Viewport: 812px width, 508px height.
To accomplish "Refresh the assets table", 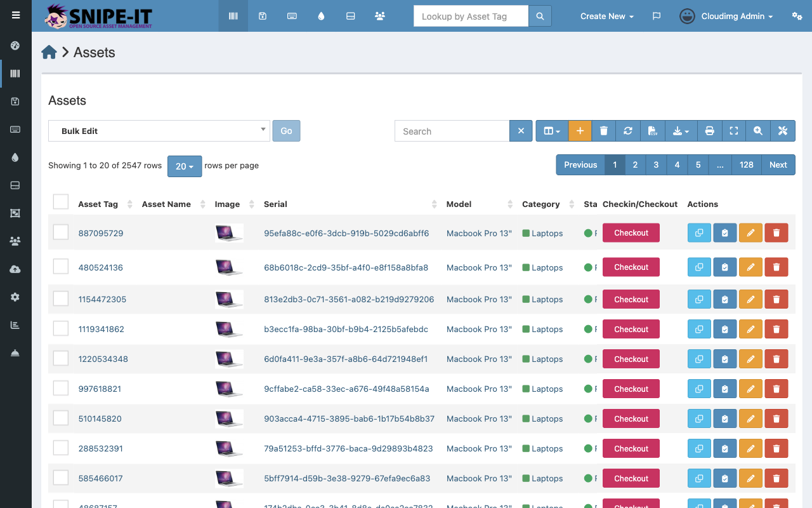I will pyautogui.click(x=628, y=131).
